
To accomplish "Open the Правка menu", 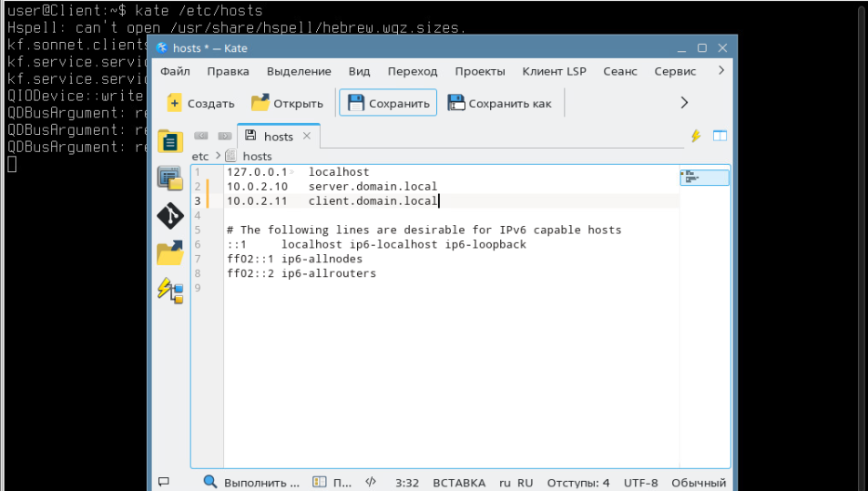I will [228, 71].
